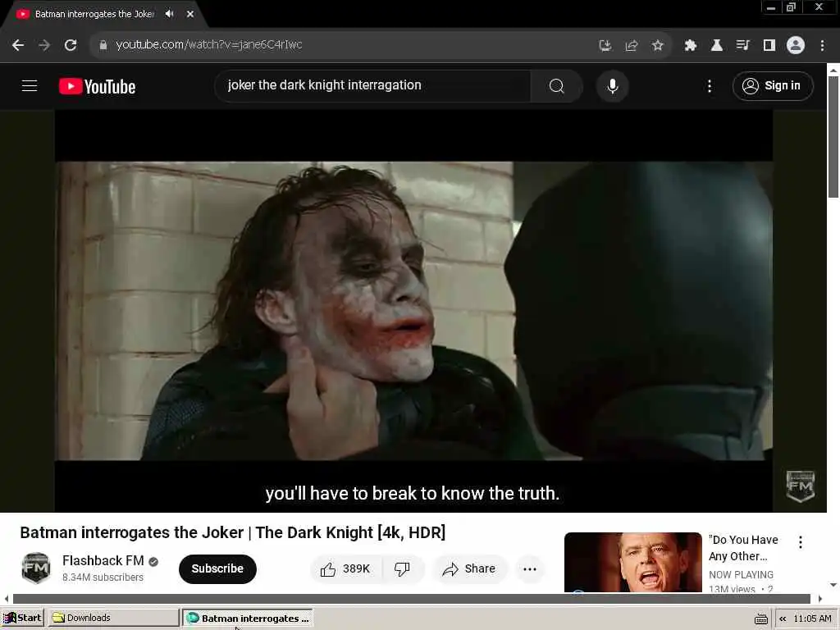
Task: Click the Share button
Action: pos(468,569)
